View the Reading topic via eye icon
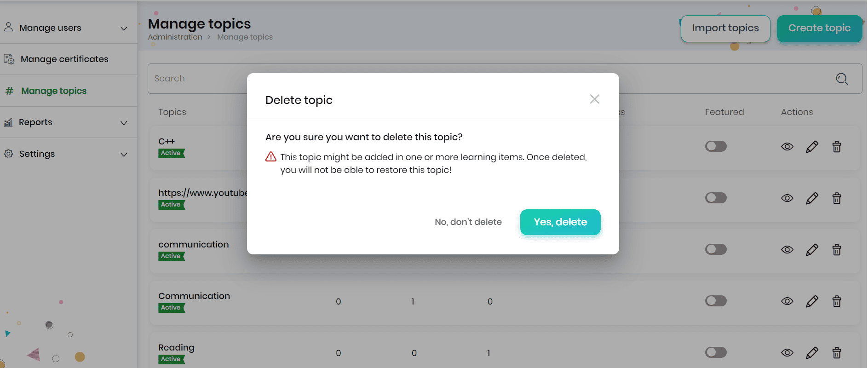 (787, 353)
